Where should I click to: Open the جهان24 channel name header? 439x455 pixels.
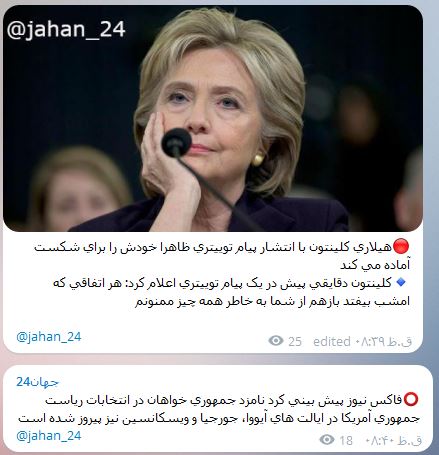[37, 382]
